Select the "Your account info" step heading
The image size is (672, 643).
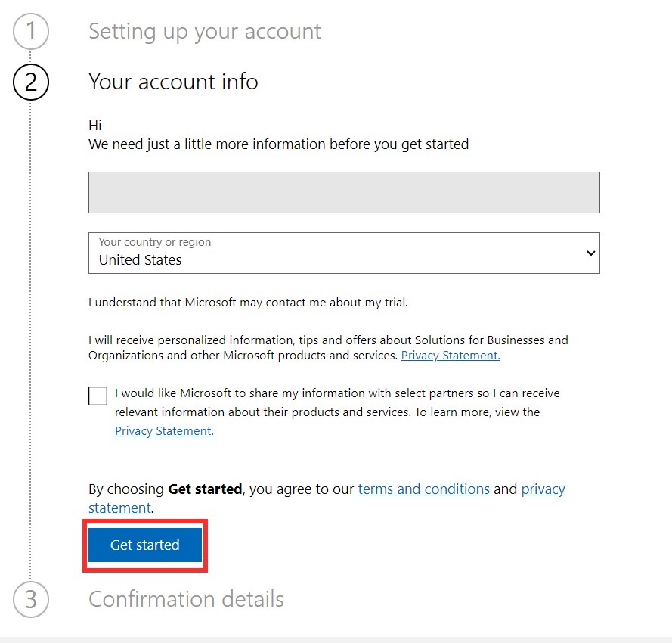[x=173, y=82]
